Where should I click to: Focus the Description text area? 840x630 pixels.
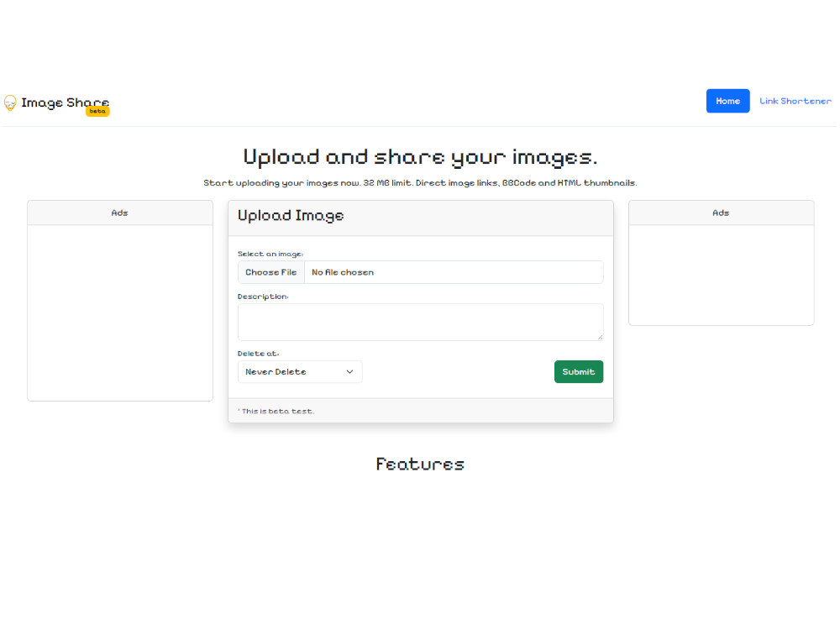(x=421, y=322)
